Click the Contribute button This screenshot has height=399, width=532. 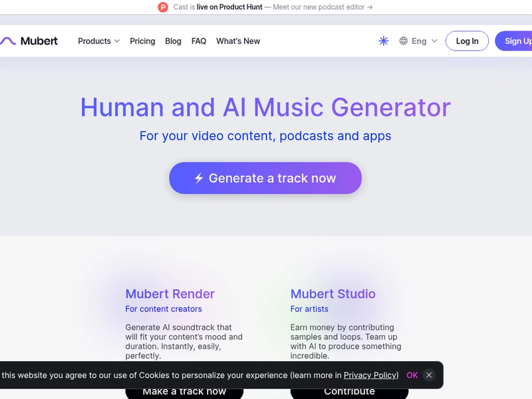(350, 392)
